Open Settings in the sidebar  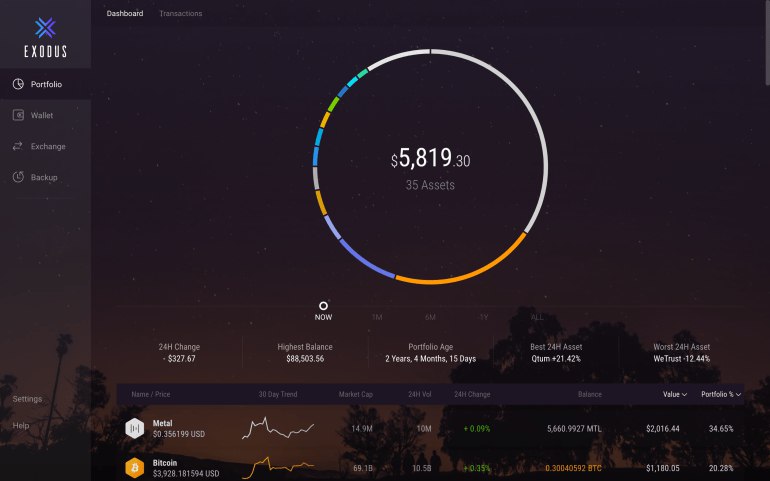click(x=27, y=399)
